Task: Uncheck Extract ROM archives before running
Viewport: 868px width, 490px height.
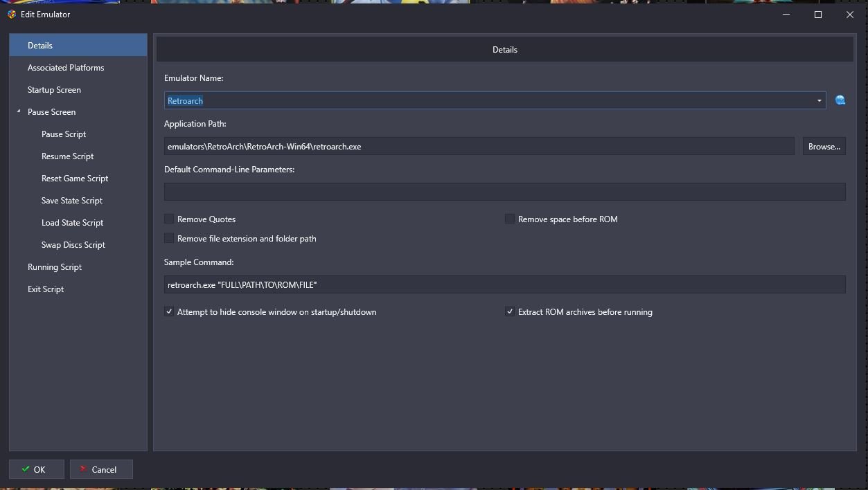Action: tap(510, 311)
